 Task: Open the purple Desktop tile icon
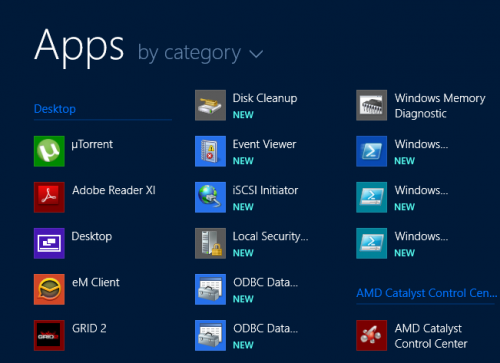pos(49,243)
